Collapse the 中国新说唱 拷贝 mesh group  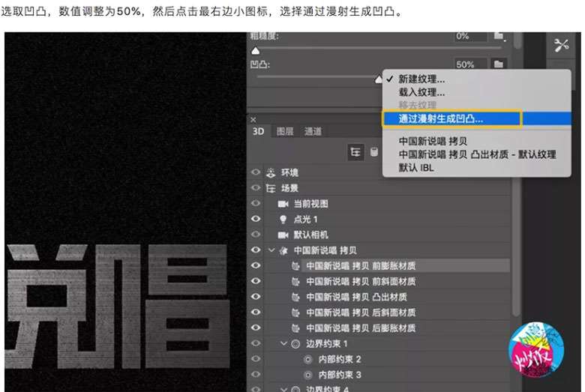pos(270,250)
